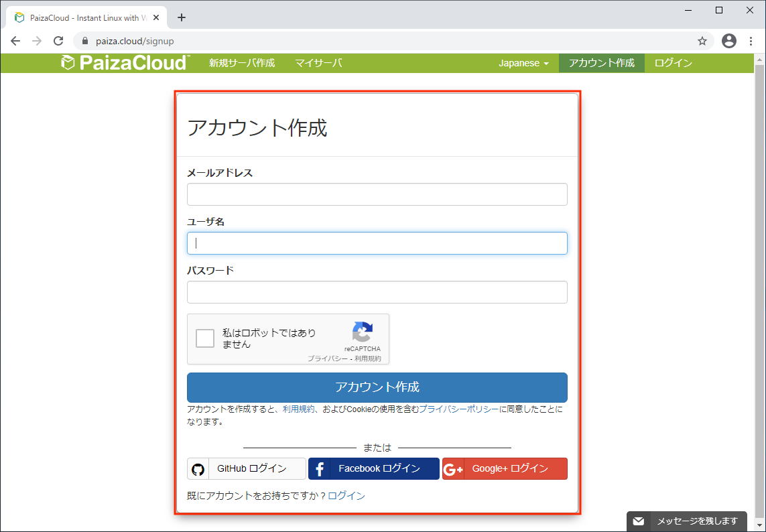Open reCAPTCHA 利用規約 link
This screenshot has width=766, height=532.
click(368, 358)
